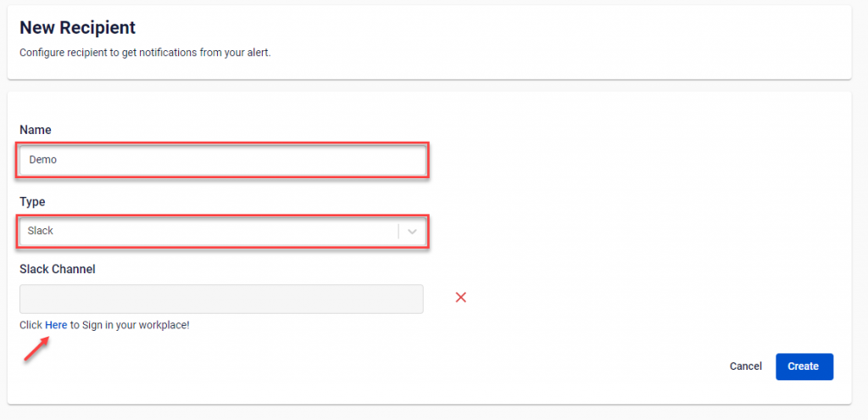
Task: Click the word "Click" before the Here link
Action: coord(31,325)
